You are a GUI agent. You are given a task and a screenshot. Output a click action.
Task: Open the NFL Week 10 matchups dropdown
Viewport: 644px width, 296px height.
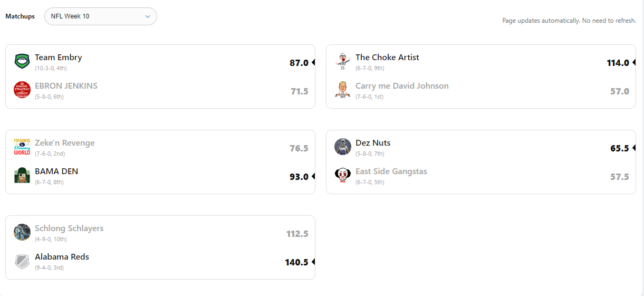click(x=100, y=16)
